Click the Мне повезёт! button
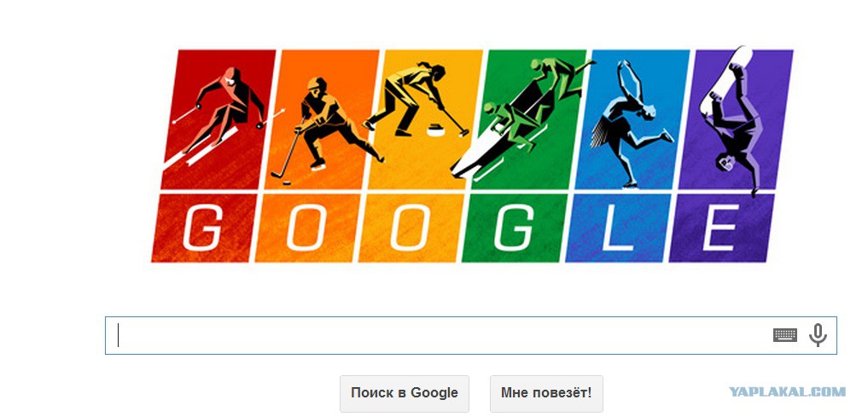Image resolution: width=868 pixels, height=417 pixels. tap(546, 393)
